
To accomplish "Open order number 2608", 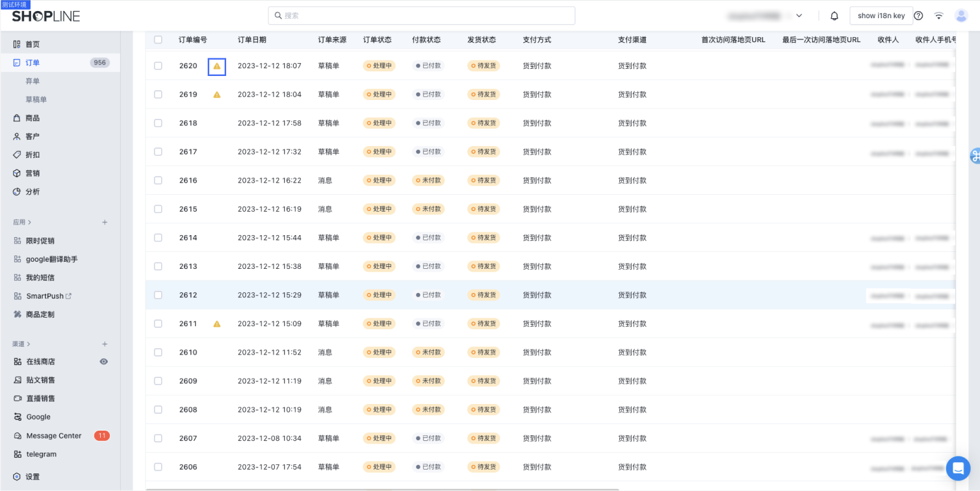I will 188,410.
